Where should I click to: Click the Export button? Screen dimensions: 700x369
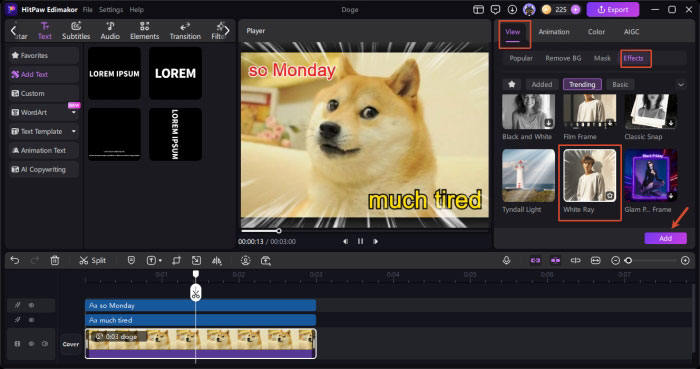(613, 9)
